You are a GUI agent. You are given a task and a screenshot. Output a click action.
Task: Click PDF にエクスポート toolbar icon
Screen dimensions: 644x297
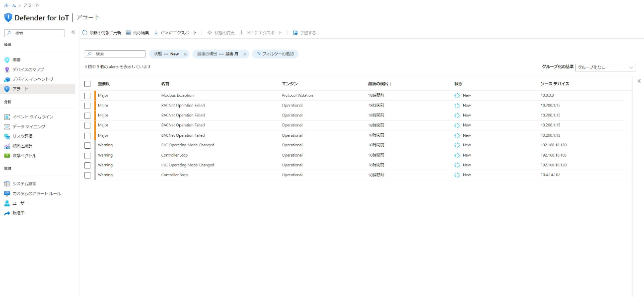point(241,33)
